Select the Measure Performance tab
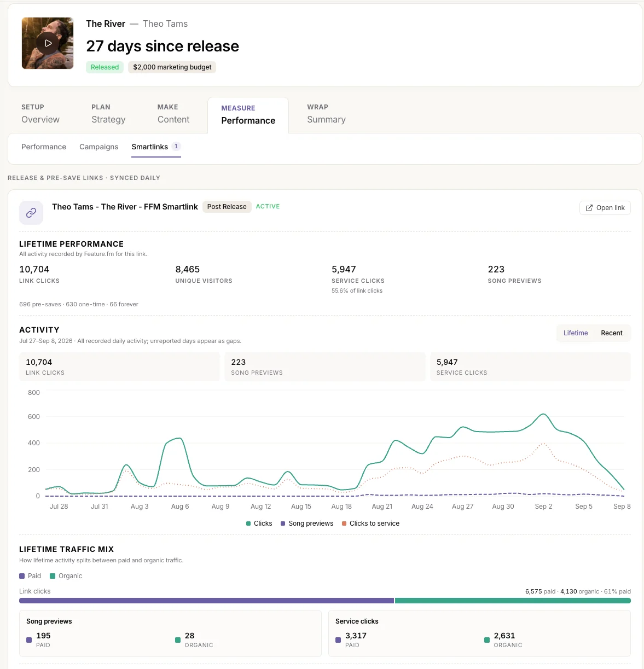Viewport: 644px width, 669px height. click(x=248, y=115)
